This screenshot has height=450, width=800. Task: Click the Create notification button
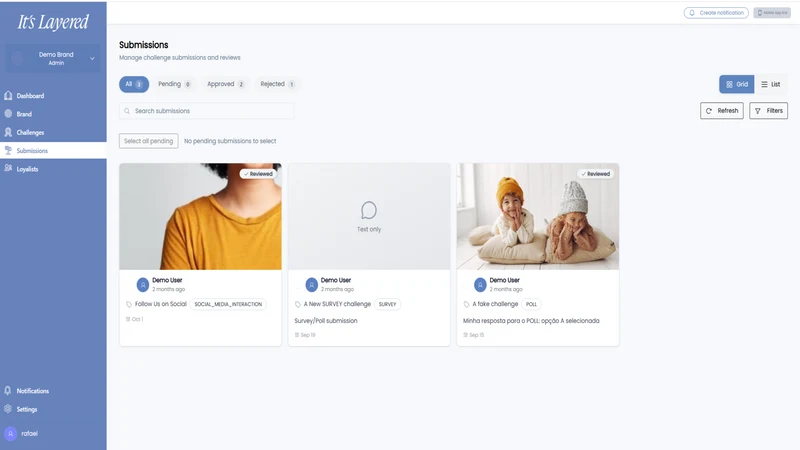click(x=716, y=13)
